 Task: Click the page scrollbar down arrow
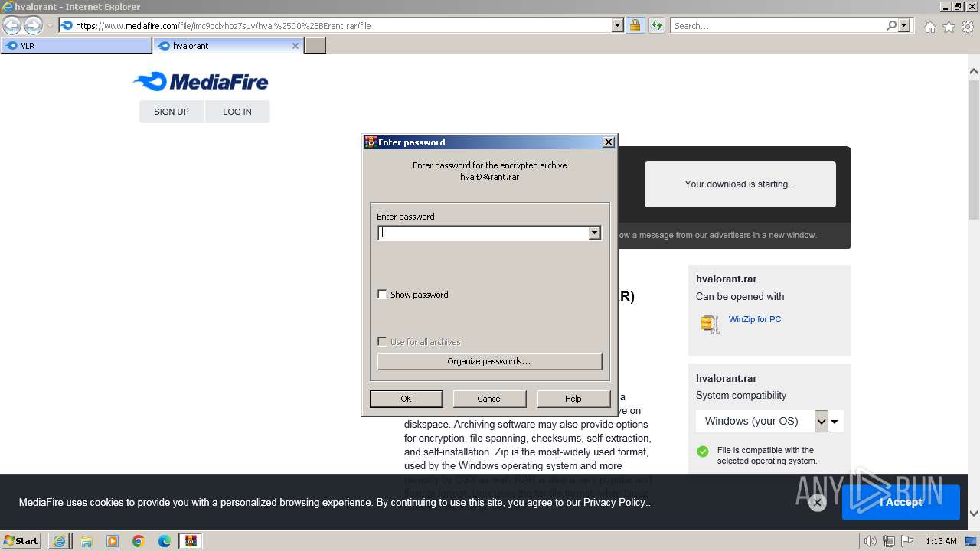coord(974,514)
